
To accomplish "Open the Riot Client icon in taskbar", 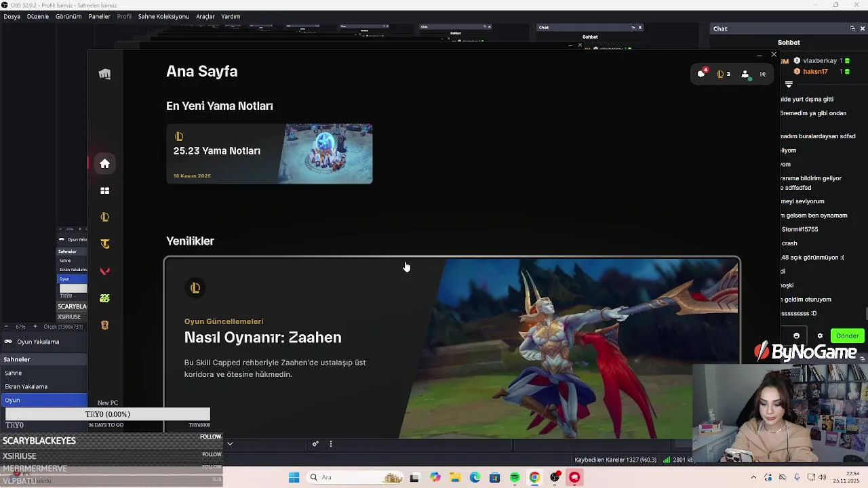I will 574,477.
